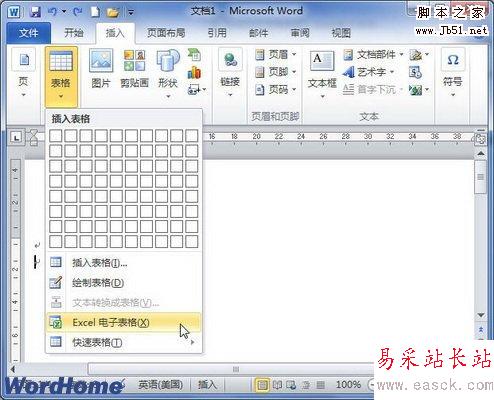Click the tab stop selector on ruler
This screenshot has width=494, height=400.
pyautogui.click(x=16, y=137)
